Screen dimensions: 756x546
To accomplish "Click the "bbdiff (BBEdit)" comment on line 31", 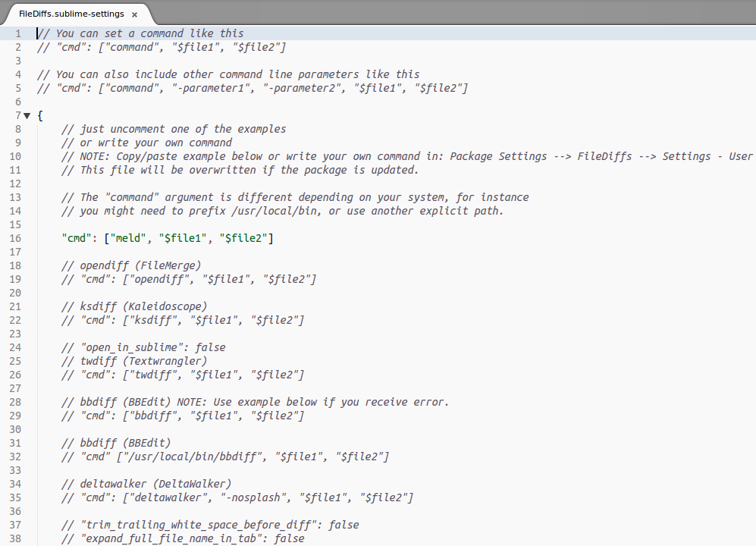I will coord(116,443).
